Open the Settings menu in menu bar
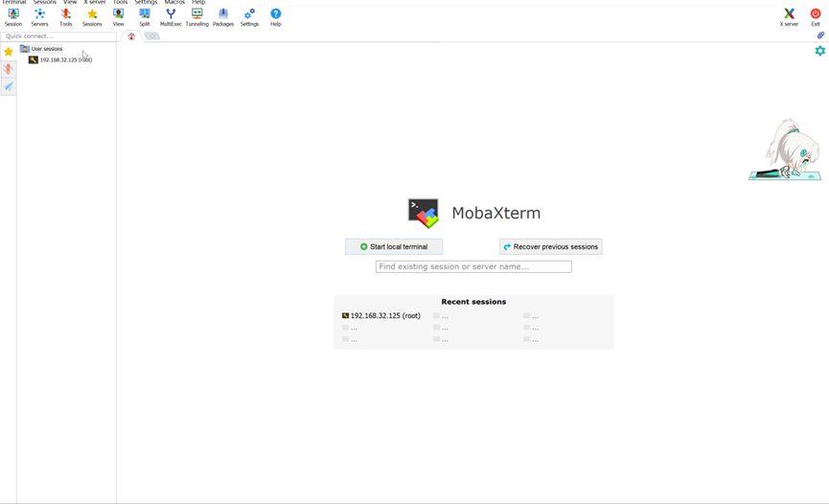 tap(146, 2)
